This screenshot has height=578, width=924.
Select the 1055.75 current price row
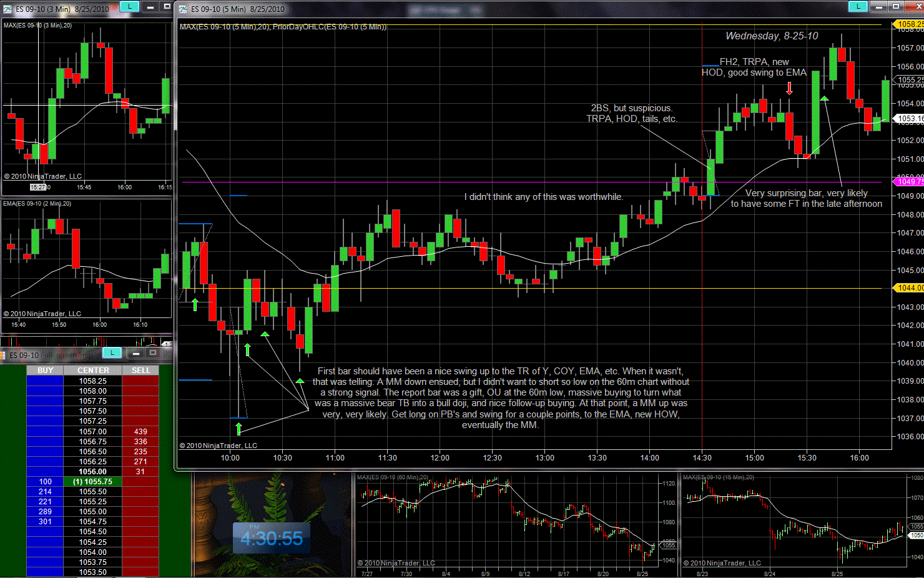pyautogui.click(x=92, y=482)
